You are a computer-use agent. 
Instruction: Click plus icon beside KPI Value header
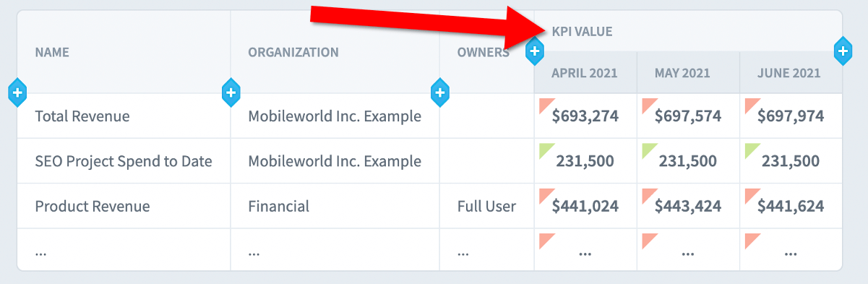pyautogui.click(x=535, y=51)
